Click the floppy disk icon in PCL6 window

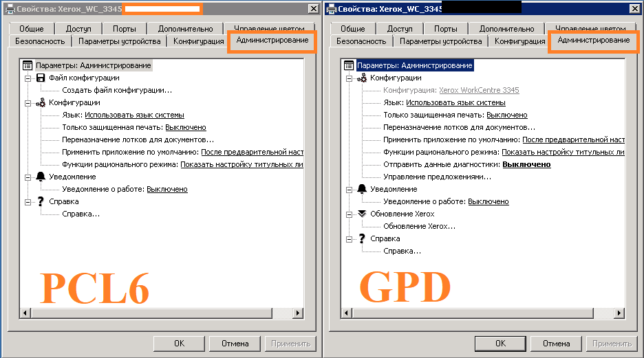[40, 78]
